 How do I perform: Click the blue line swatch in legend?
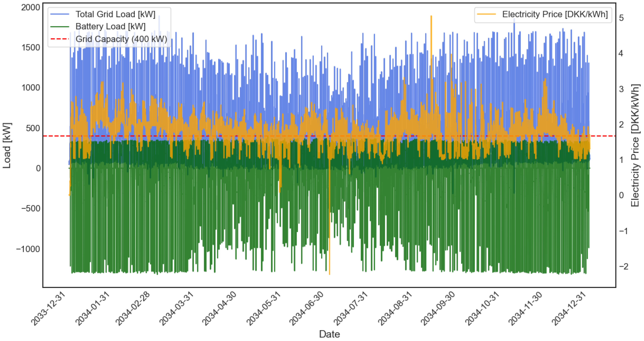pyautogui.click(x=60, y=14)
